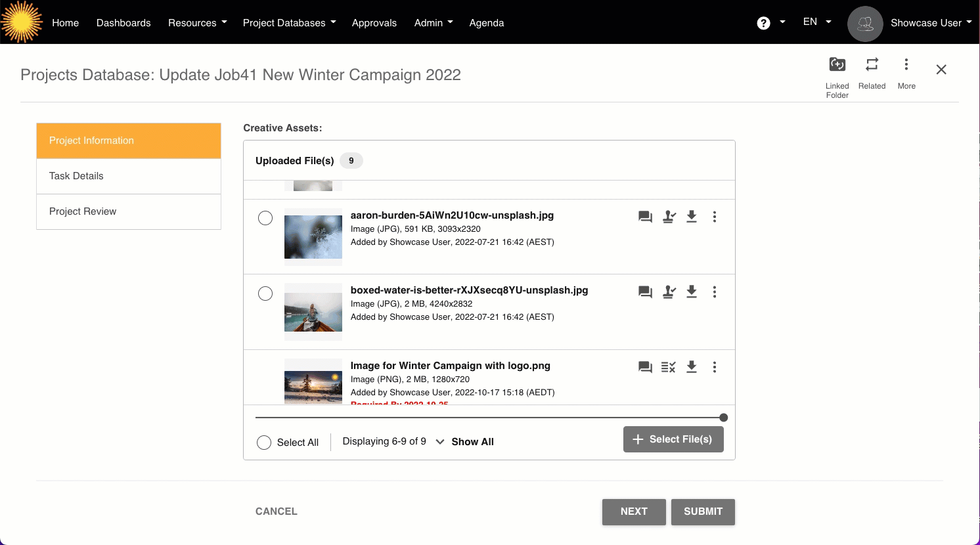
Task: Click the file list slider handle
Action: pos(723,418)
